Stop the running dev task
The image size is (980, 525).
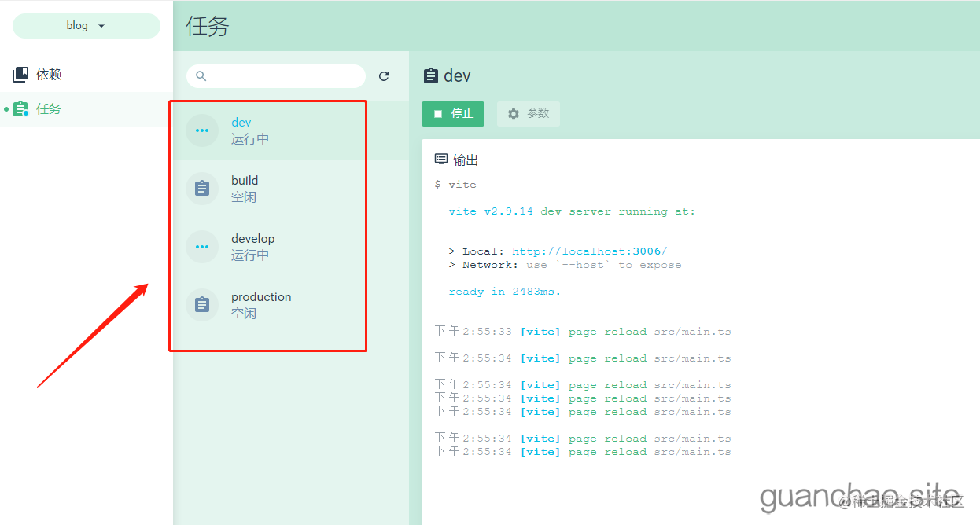tap(453, 114)
